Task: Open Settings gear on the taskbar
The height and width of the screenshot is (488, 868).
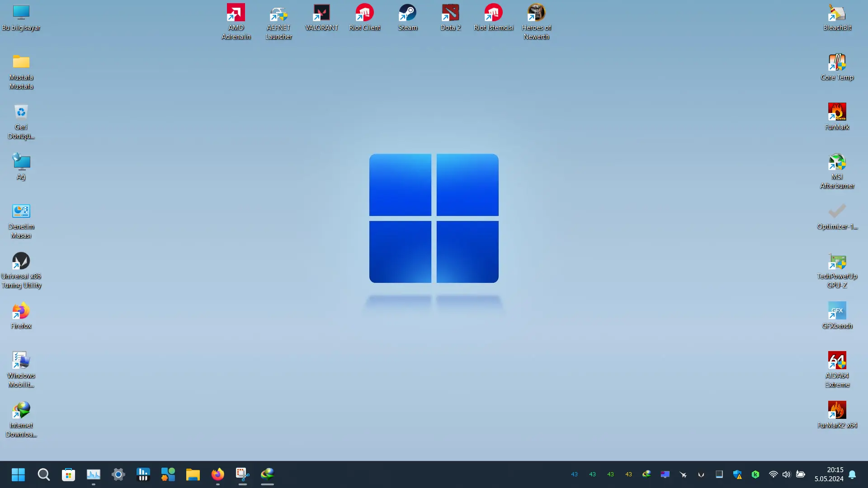Action: (x=118, y=474)
